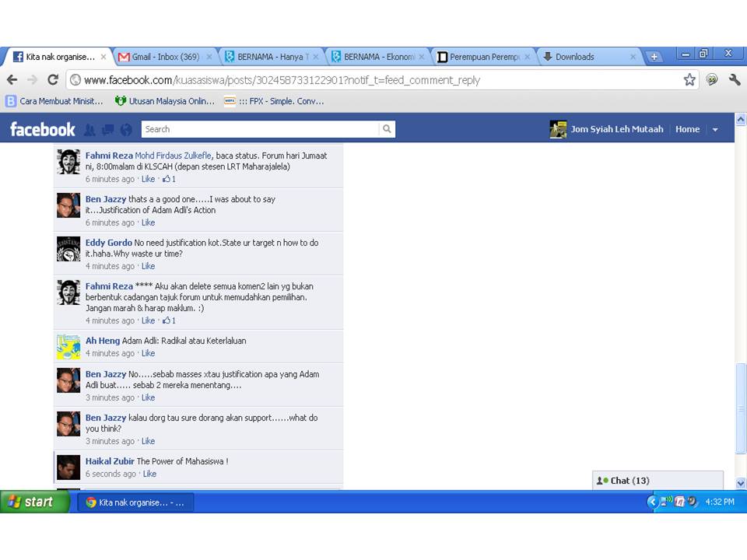Switch to Gmail - Inbox (369) tab
Screen dimensions: 747x560
[x=165, y=57]
